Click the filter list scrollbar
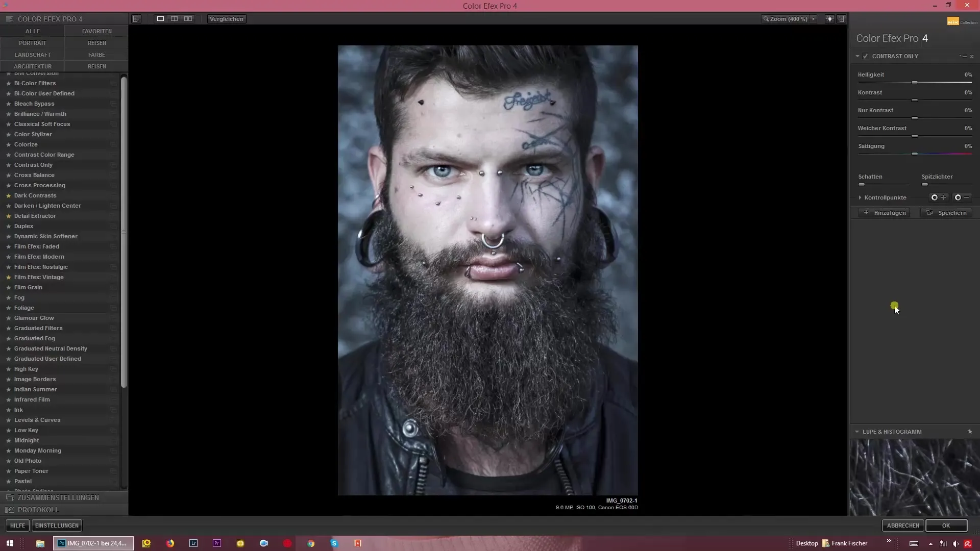 (x=124, y=232)
